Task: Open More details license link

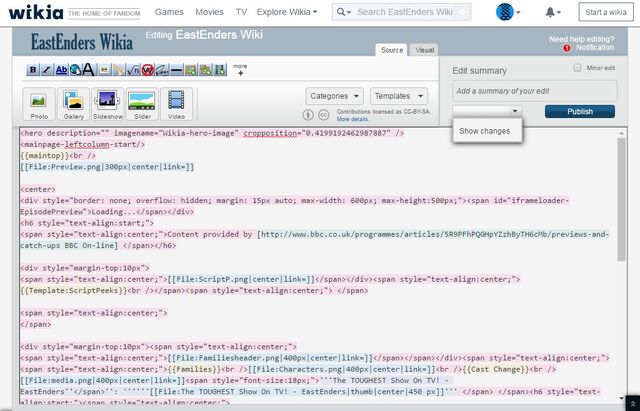Action: pyautogui.click(x=352, y=119)
